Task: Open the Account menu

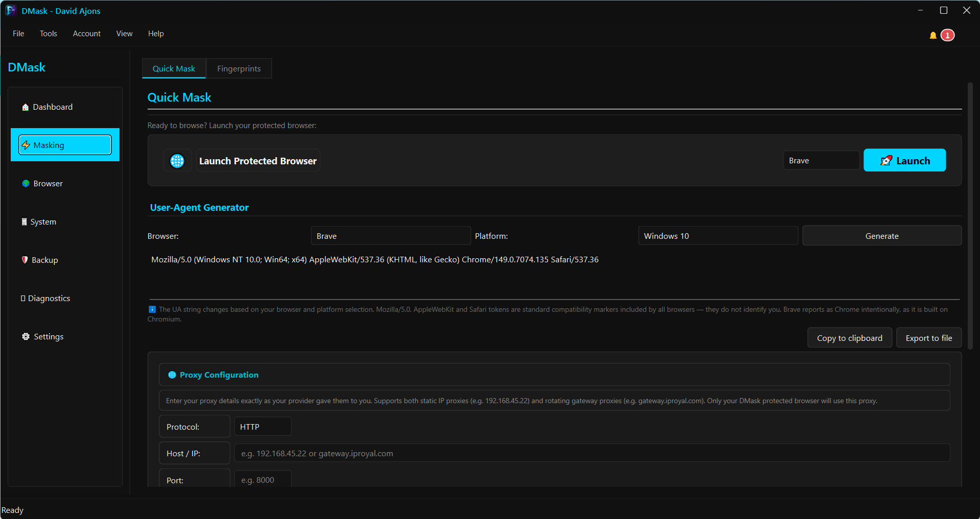Action: [87, 34]
